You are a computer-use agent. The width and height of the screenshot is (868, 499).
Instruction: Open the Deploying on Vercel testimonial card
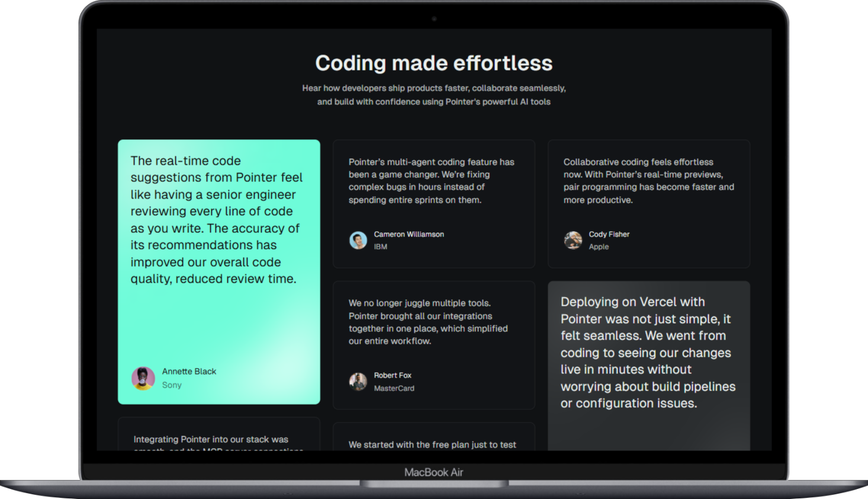tap(648, 353)
